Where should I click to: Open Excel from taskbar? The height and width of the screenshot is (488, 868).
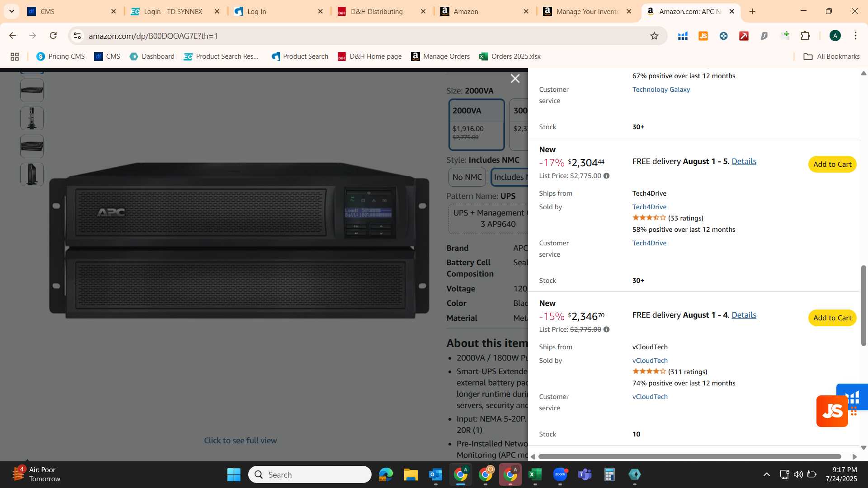point(535,474)
